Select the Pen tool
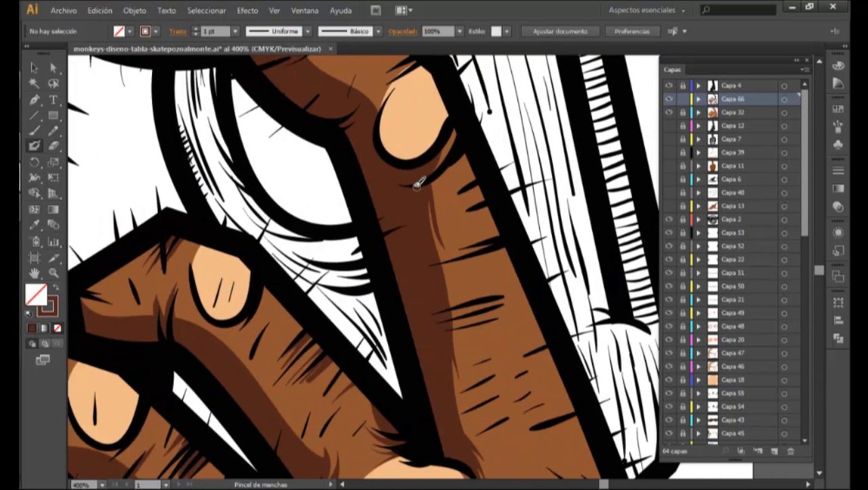 [x=34, y=99]
